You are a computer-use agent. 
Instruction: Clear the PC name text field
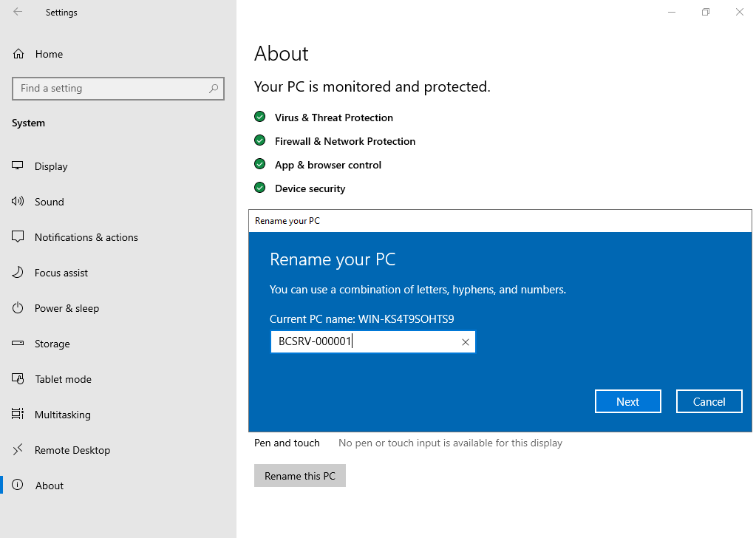tap(466, 342)
